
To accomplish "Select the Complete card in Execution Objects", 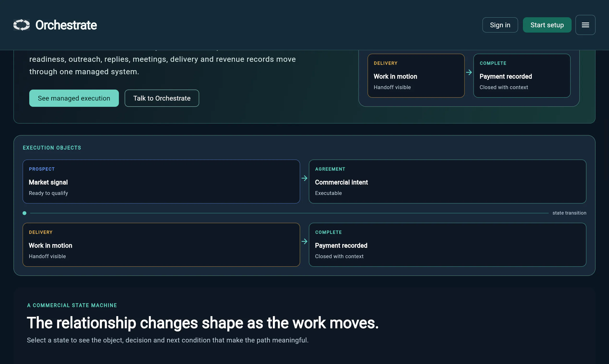I will point(447,245).
